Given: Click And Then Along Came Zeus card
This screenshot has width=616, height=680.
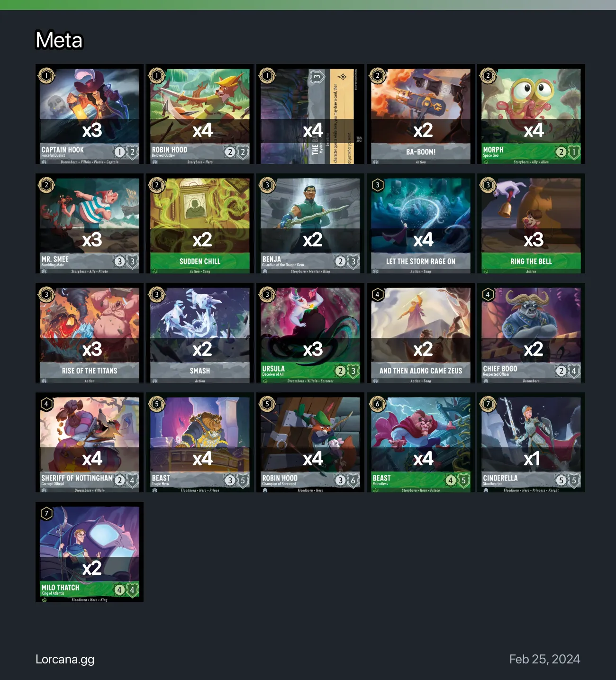Looking at the screenshot, I should tap(421, 333).
